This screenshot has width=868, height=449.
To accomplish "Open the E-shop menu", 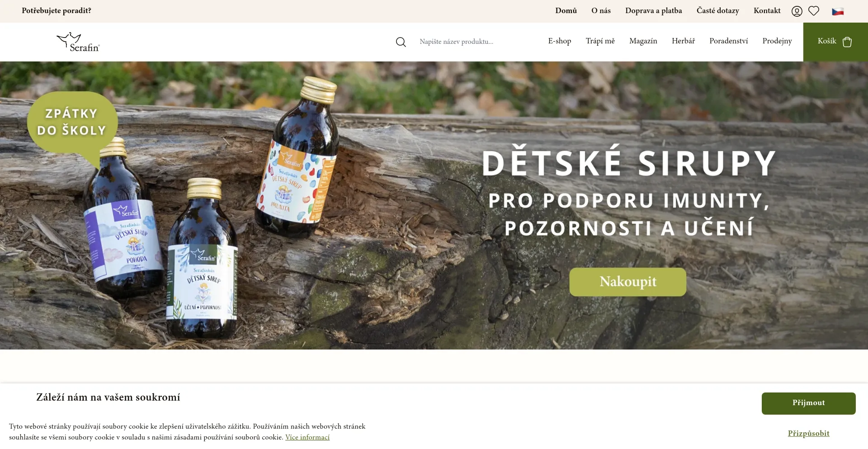I will [560, 41].
